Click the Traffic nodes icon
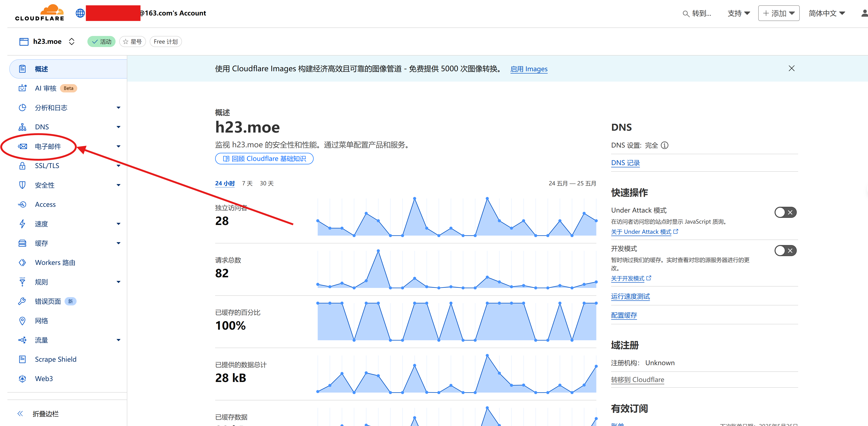This screenshot has width=868, height=426. (x=23, y=340)
